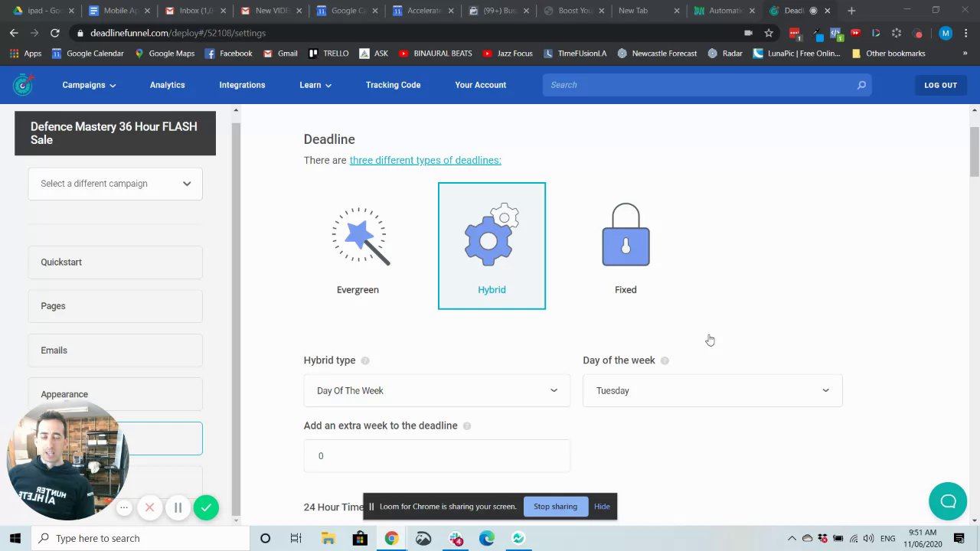
Task: Open the Appearance section
Action: pyautogui.click(x=116, y=394)
